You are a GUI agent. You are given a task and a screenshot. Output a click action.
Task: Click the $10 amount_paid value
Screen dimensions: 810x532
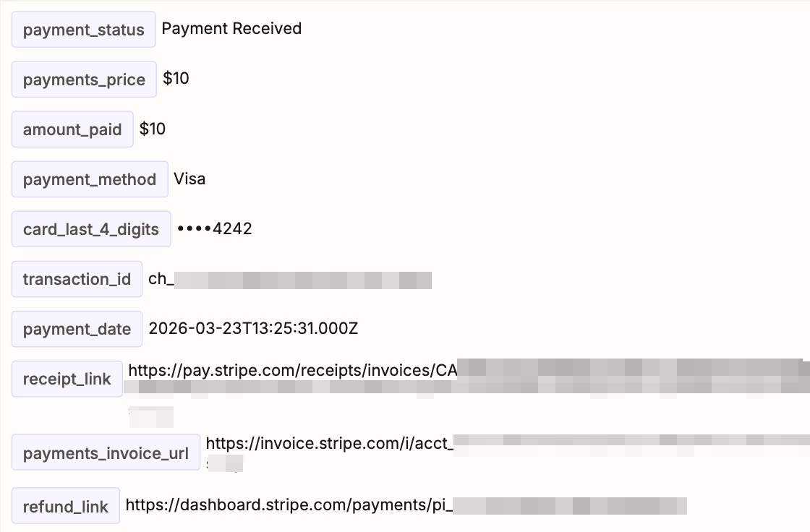(153, 129)
